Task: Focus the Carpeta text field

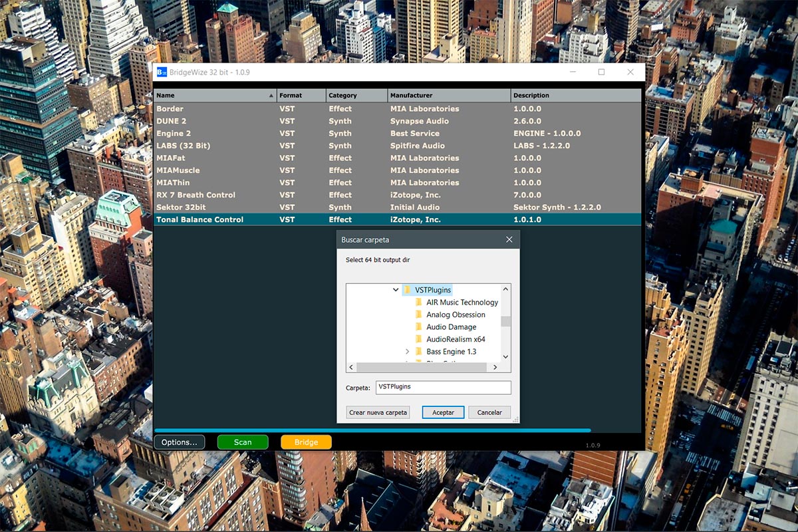Action: (x=443, y=387)
